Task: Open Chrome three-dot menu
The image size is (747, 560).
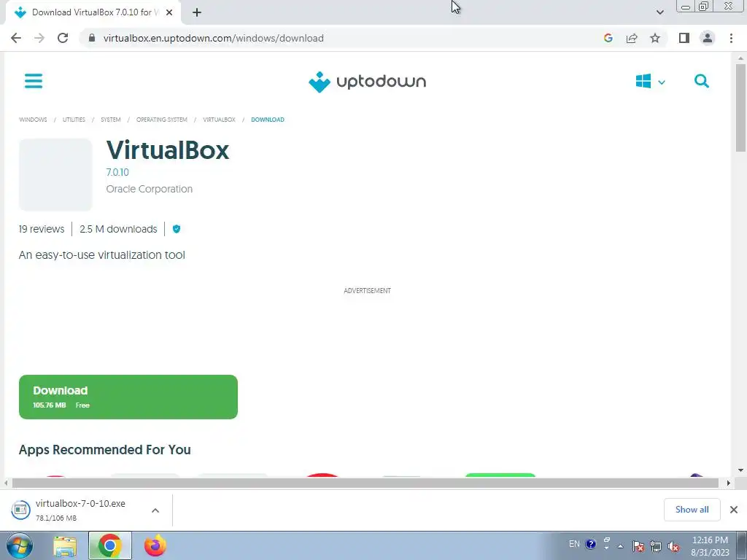Action: tap(731, 38)
